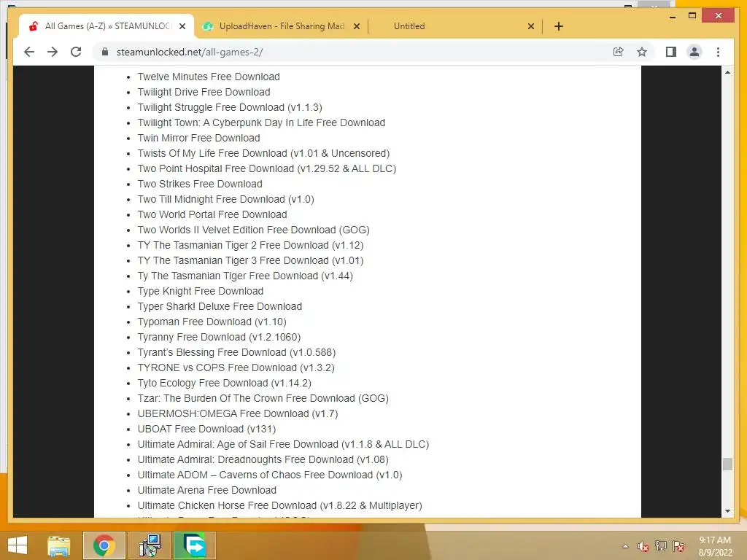Screen dimensions: 747x560
Task: Open Twin Mirror Free Download link
Action: pos(198,138)
